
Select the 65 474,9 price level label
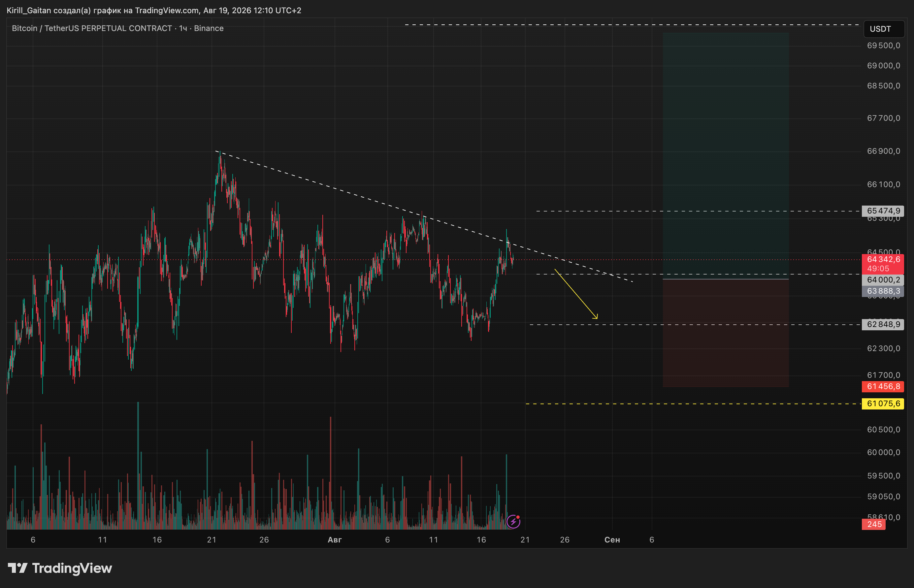[883, 211]
